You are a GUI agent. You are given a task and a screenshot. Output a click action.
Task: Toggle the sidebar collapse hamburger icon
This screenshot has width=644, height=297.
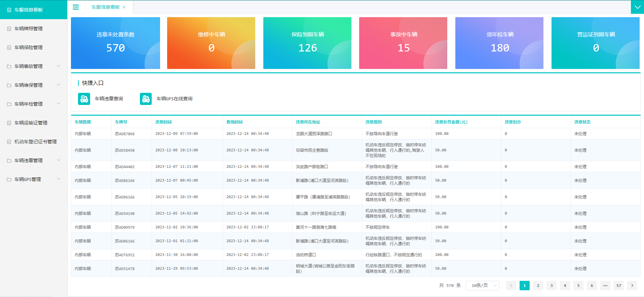coord(76,7)
